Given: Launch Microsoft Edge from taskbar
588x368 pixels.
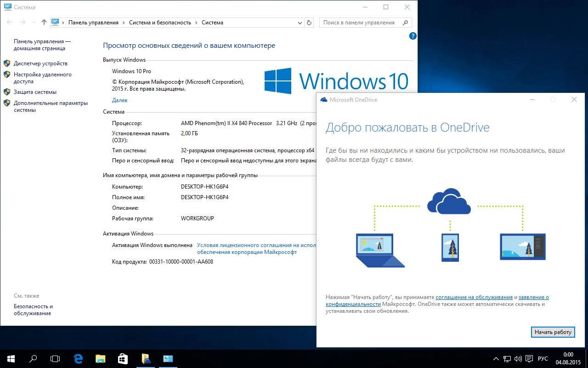Looking at the screenshot, I should click(78, 358).
